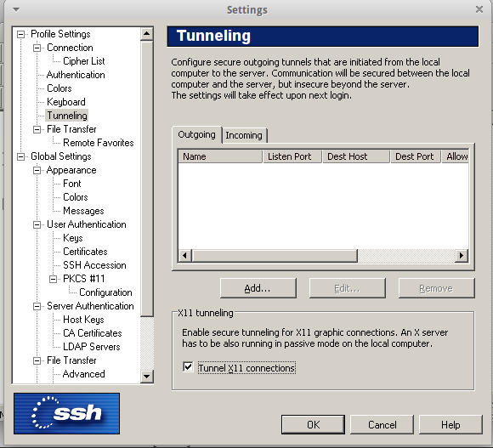Screen dimensions: 493x448
Task: Toggle the Tunnel X11 connections checkbox
Action: [x=188, y=367]
